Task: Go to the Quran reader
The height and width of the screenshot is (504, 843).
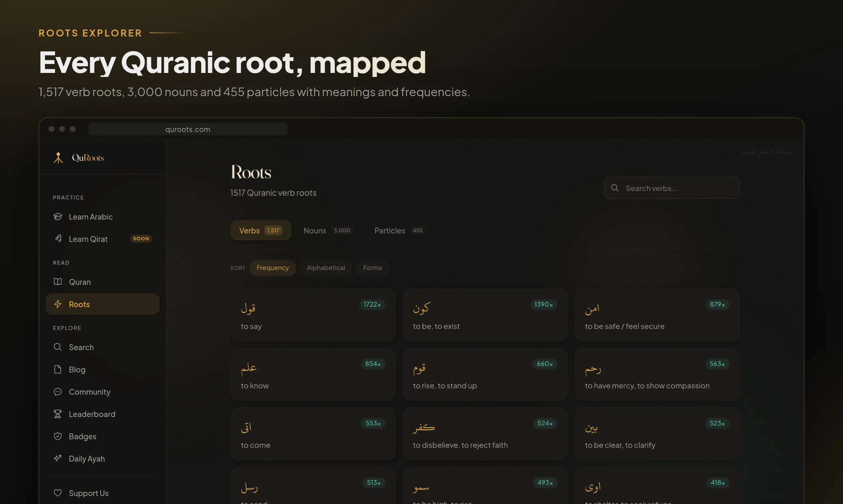Action: click(x=102, y=282)
